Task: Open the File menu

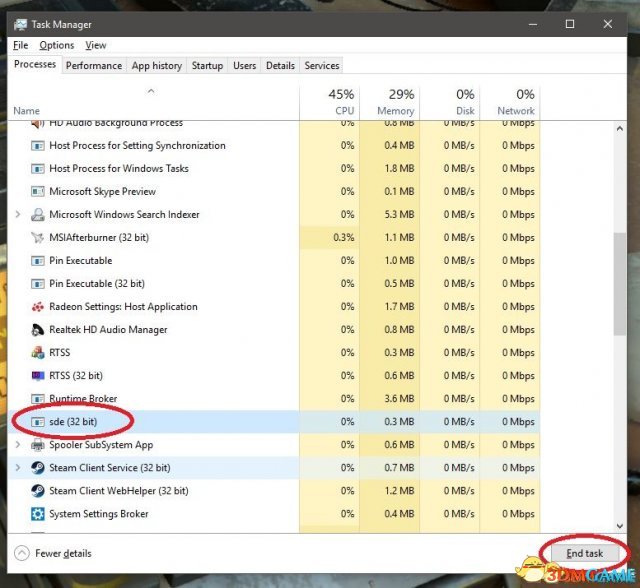Action: click(20, 45)
